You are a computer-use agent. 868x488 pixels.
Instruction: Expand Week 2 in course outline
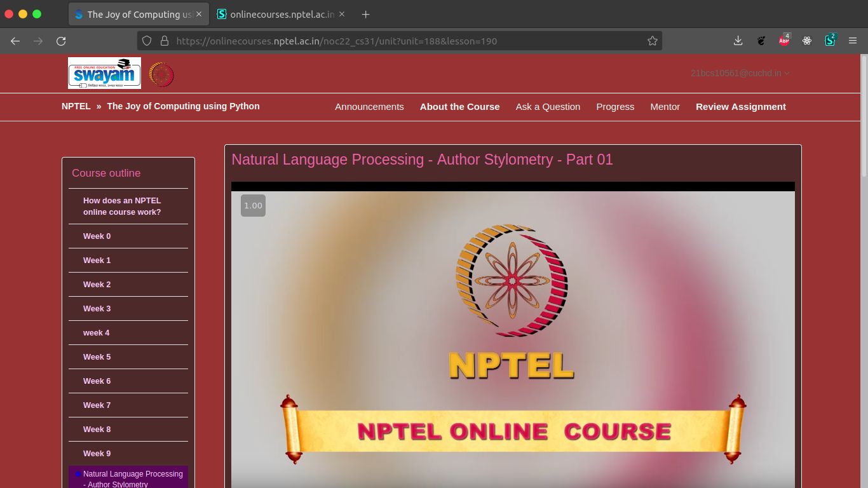coord(128,284)
